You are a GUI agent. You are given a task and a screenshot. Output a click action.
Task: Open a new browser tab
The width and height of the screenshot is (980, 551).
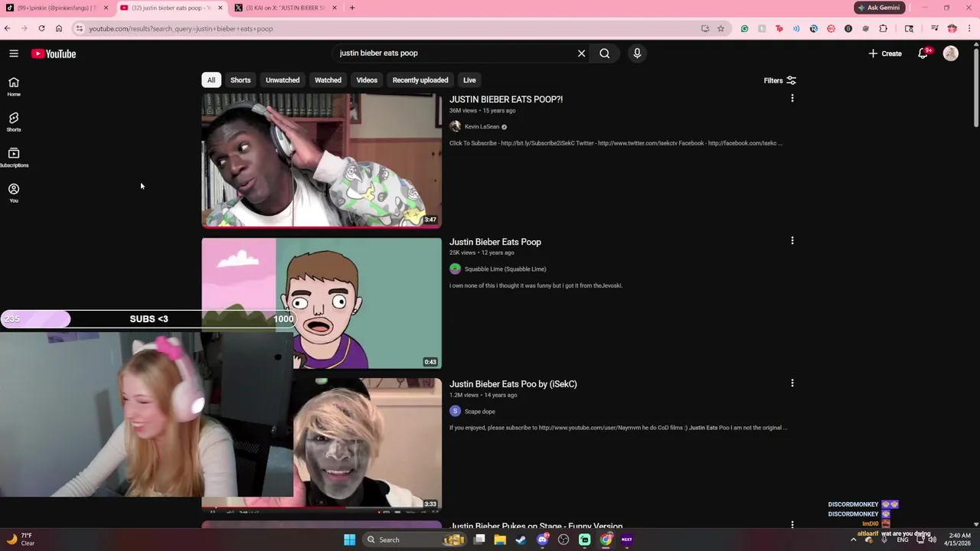click(352, 8)
